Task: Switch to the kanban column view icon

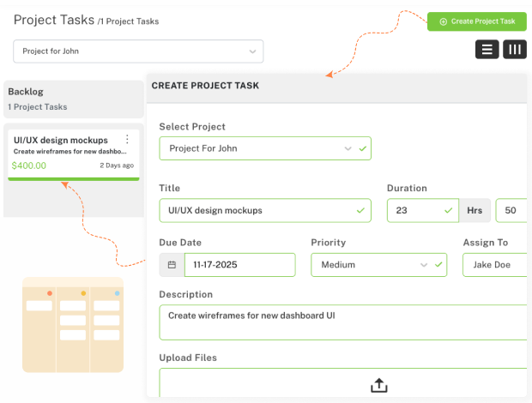Action: point(515,50)
